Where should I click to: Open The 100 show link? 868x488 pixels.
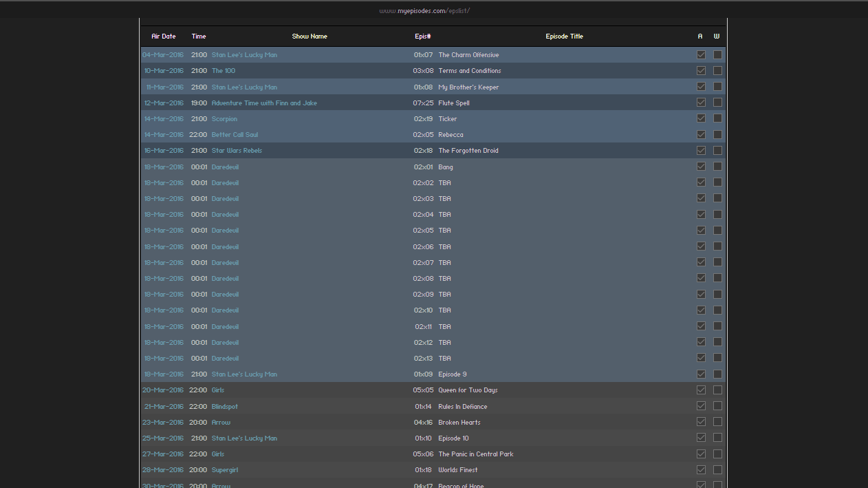tap(223, 71)
